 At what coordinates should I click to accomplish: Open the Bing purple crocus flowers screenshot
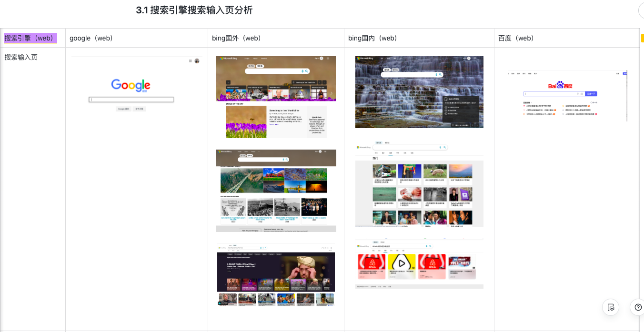click(x=276, y=97)
